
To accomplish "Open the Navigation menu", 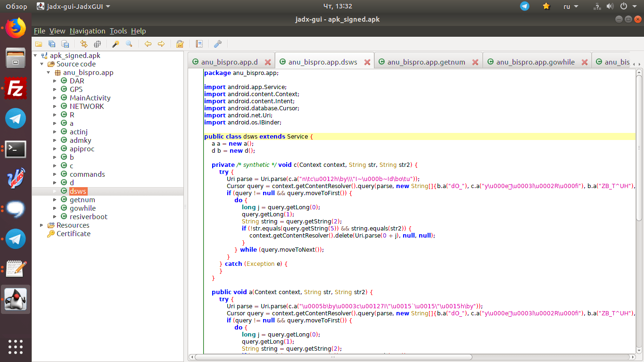I will 87,31.
